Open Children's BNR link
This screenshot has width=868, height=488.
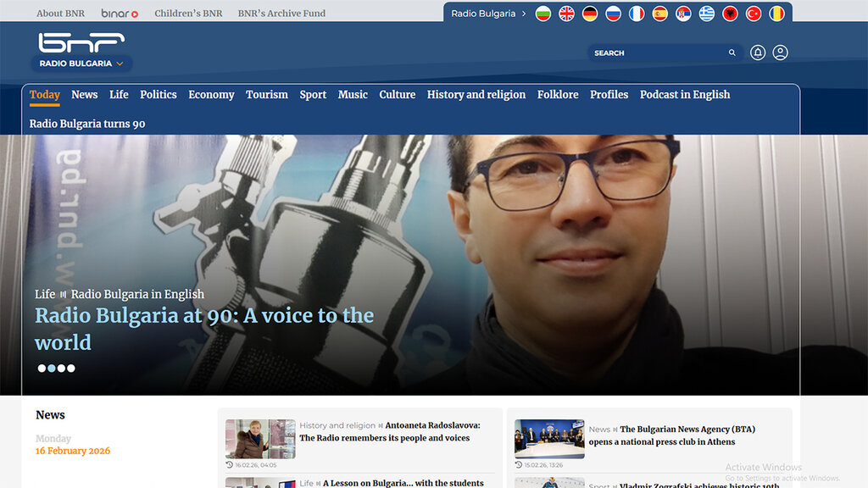tap(188, 14)
